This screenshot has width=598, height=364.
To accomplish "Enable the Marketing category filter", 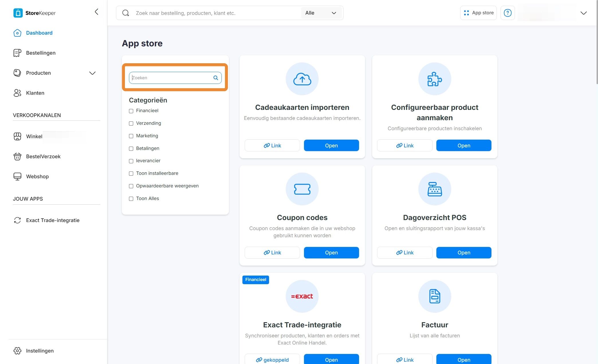I will 131,136.
